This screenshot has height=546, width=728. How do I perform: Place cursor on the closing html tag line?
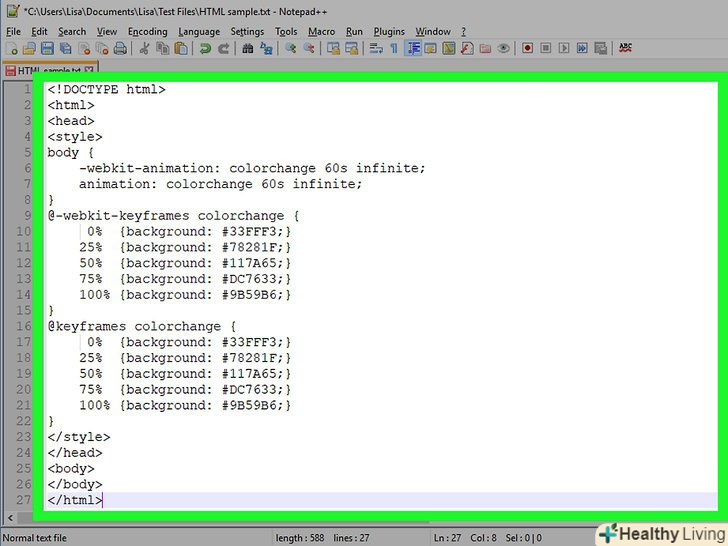[x=74, y=500]
